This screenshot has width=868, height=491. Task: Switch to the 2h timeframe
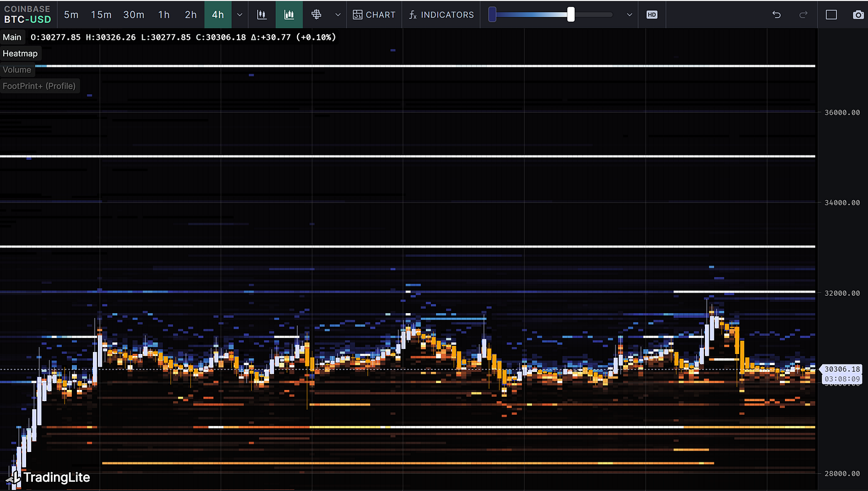coord(191,14)
